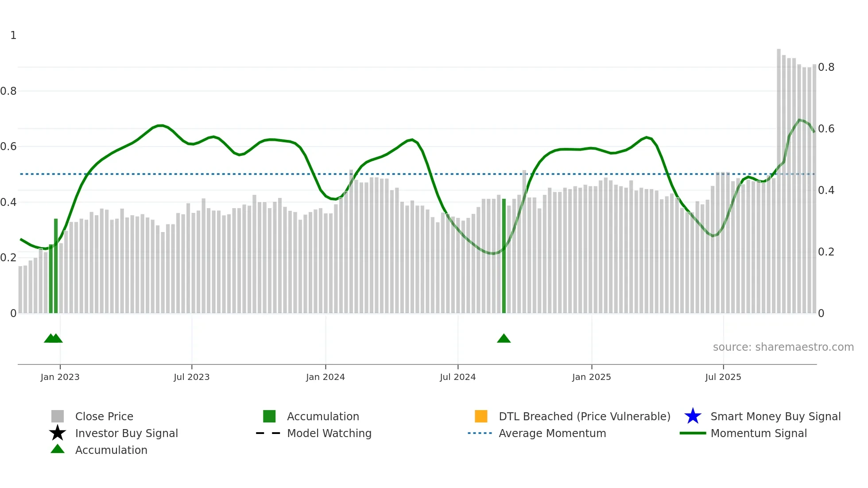The image size is (868, 488).
Task: Toggle the Average Momentum legend label
Action: click(x=552, y=433)
